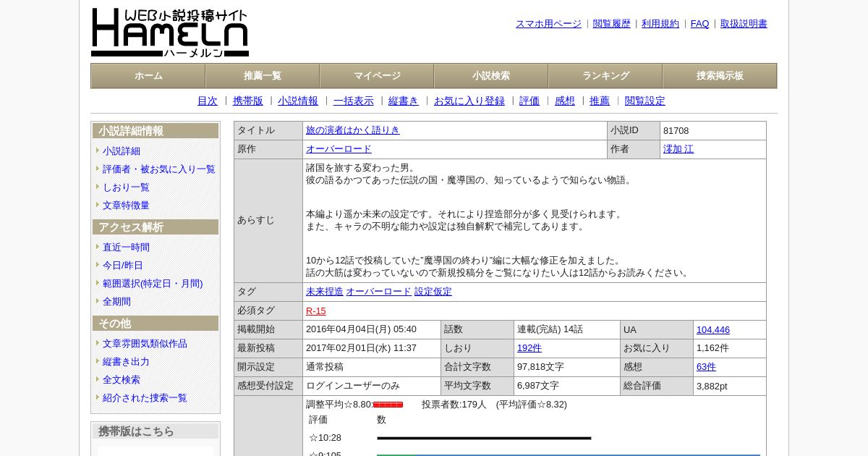Screen dimensions: 868x456
Task: Open the 推薦一覧 navigation tab
Action: coord(263,76)
